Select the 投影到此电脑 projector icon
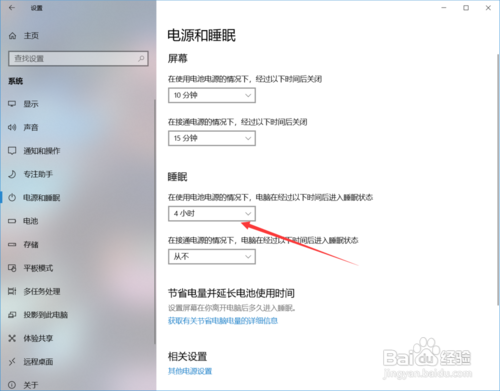 (12, 315)
